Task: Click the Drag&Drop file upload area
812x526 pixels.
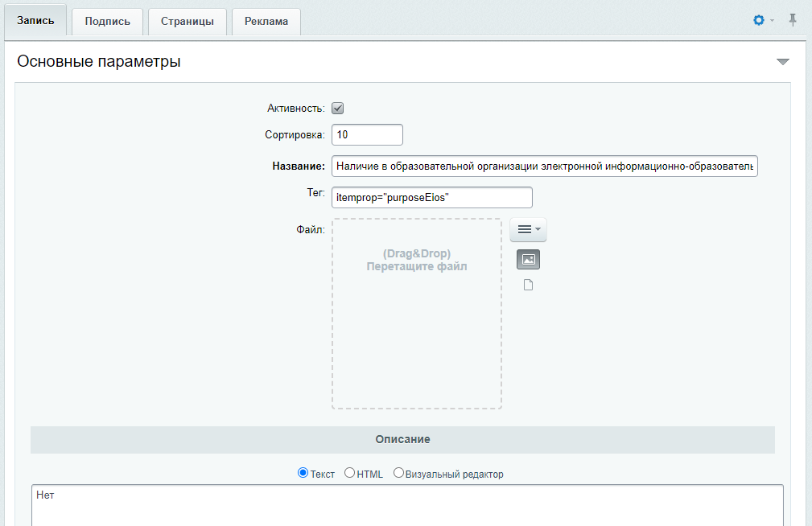Action: 417,314
